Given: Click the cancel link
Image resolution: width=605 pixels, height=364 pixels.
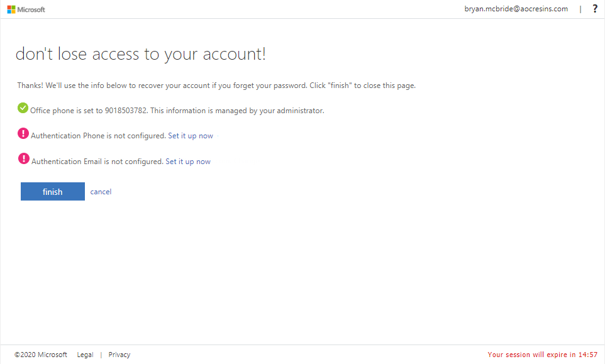Looking at the screenshot, I should pyautogui.click(x=101, y=192).
